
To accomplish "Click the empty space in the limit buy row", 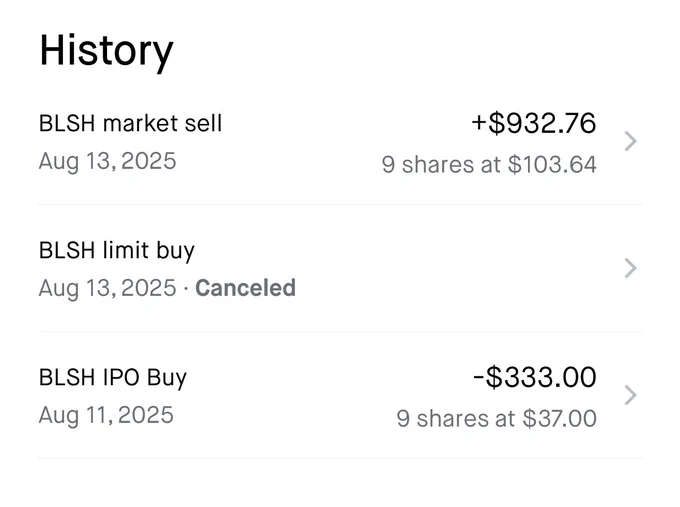I will point(455,268).
